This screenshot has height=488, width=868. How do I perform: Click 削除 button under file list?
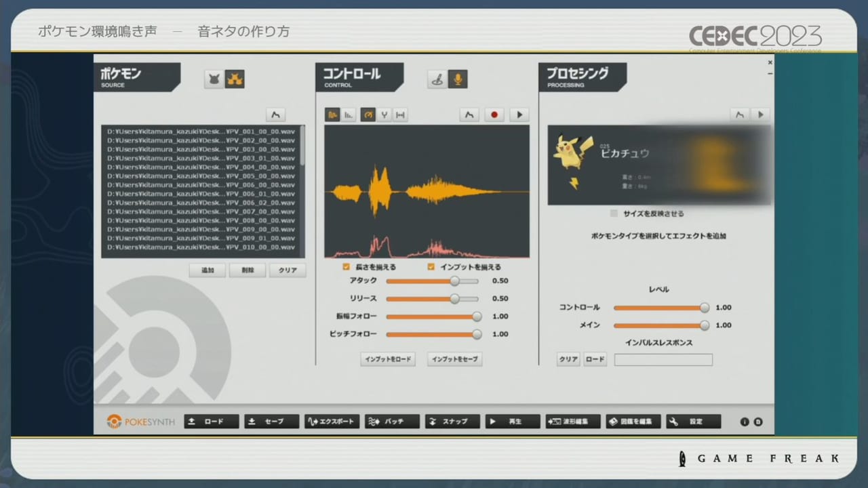(x=248, y=270)
